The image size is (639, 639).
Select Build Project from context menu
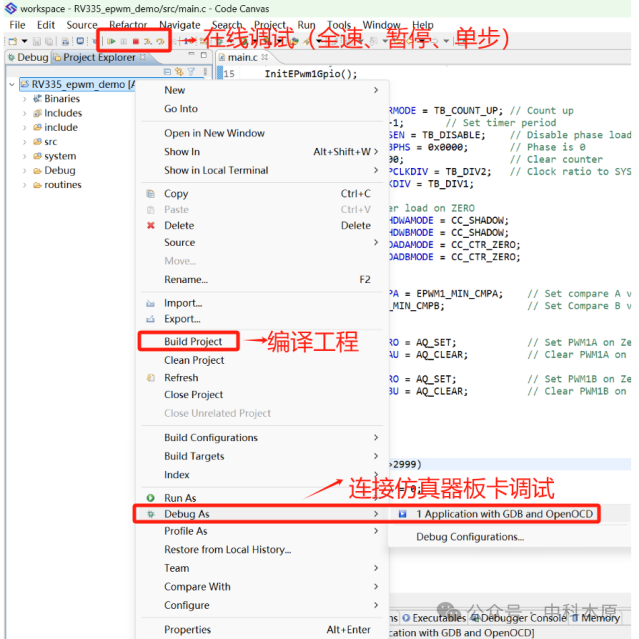click(193, 342)
